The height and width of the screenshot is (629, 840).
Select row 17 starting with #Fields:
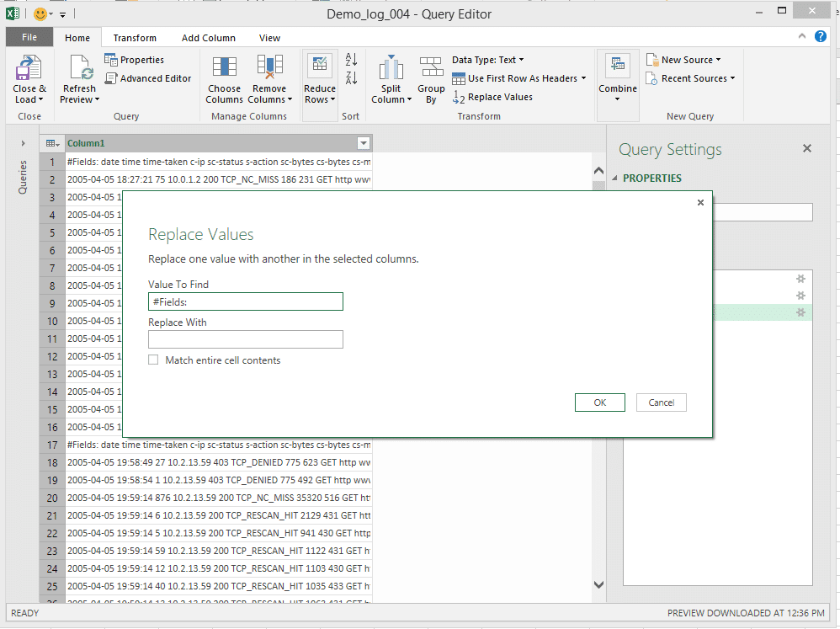point(219,445)
